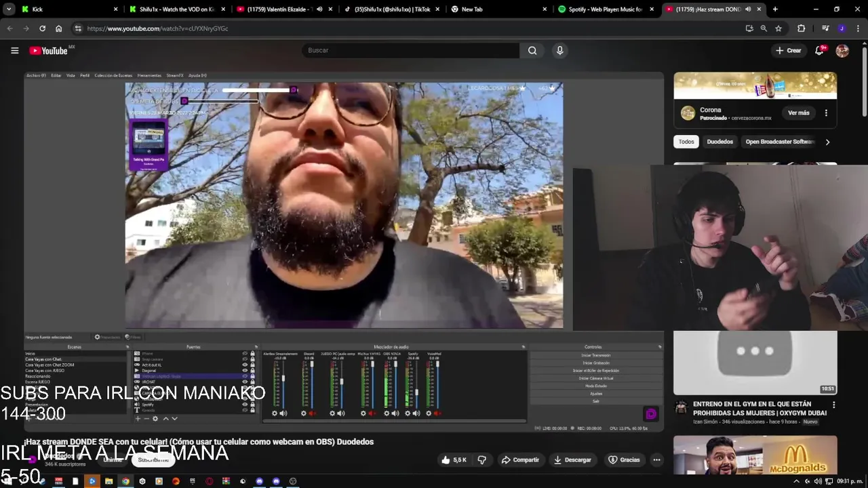
Task: Open the browser extensions puzzle icon
Action: 802,28
